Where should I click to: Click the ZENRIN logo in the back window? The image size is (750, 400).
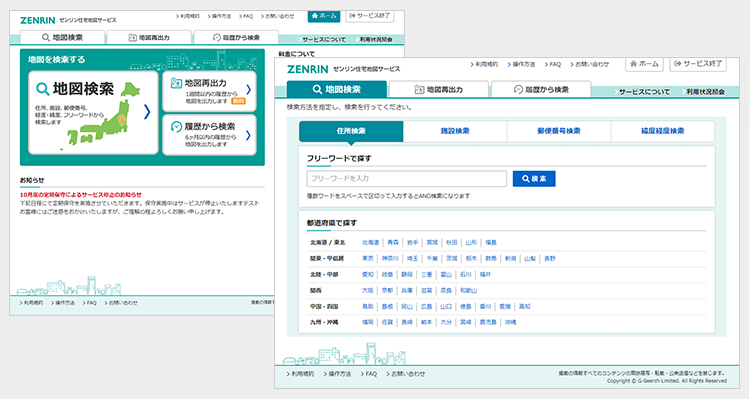tap(38, 21)
